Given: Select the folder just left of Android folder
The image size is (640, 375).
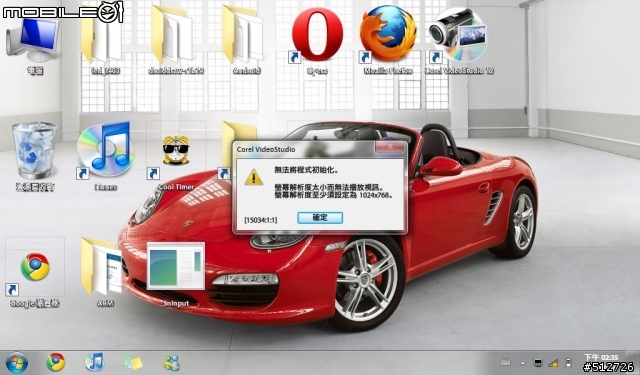Looking at the screenshot, I should [x=176, y=39].
